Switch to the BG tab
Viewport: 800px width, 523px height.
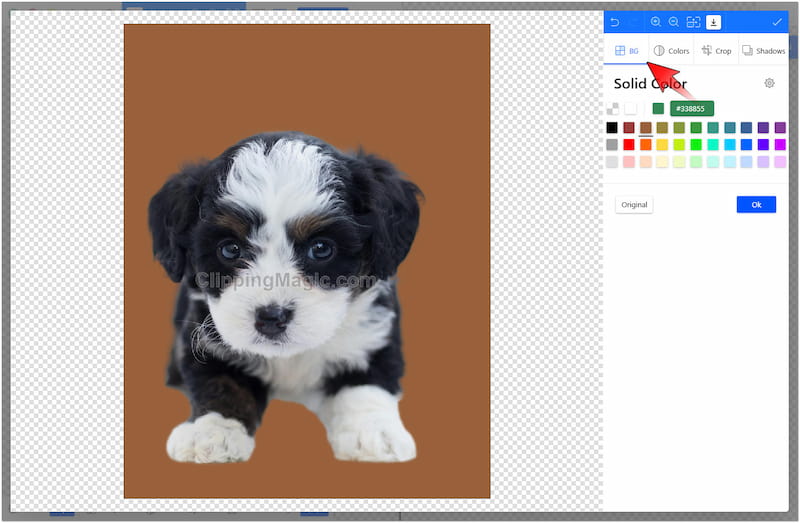tap(626, 51)
